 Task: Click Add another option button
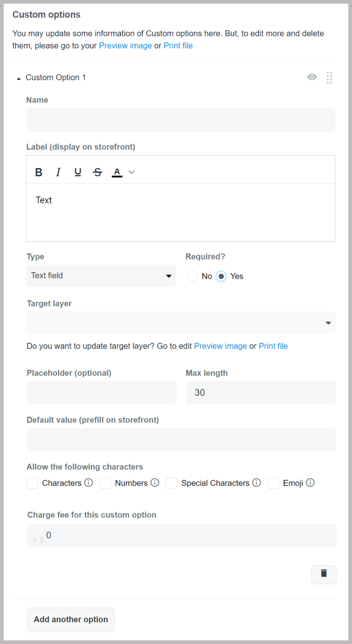[x=71, y=619]
